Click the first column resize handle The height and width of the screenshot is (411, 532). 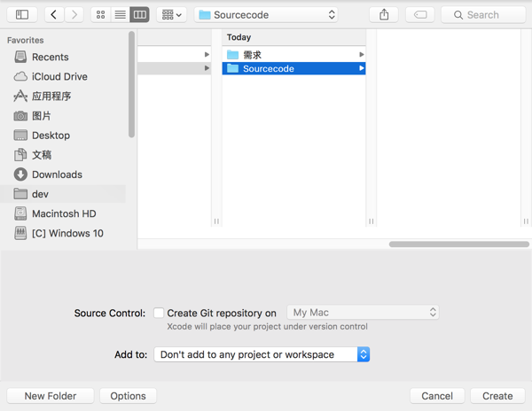pyautogui.click(x=216, y=221)
